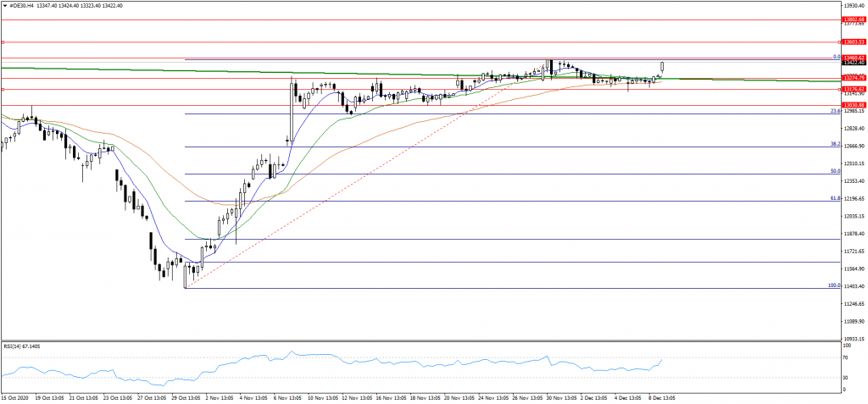The image size is (868, 404).
Task: Select the Fibonacci 100.0 level label
Action: pos(833,285)
